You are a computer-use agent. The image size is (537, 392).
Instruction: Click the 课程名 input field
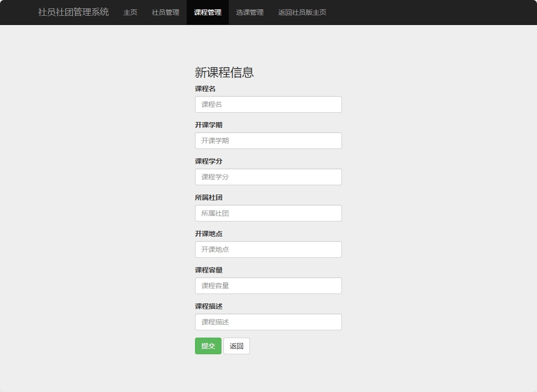click(x=268, y=104)
